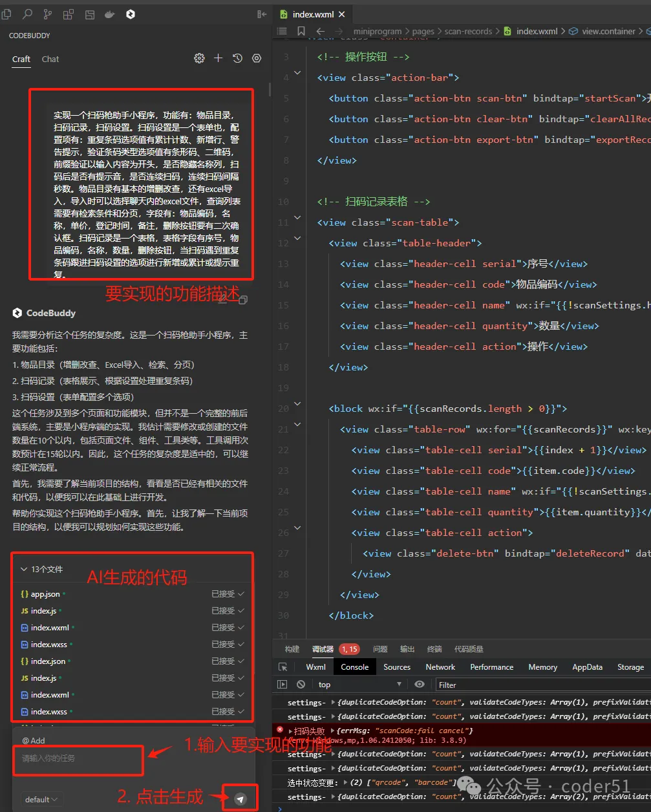This screenshot has height=812, width=651.
Task: Click the red error icon on 扫码失败 row
Action: 280,729
